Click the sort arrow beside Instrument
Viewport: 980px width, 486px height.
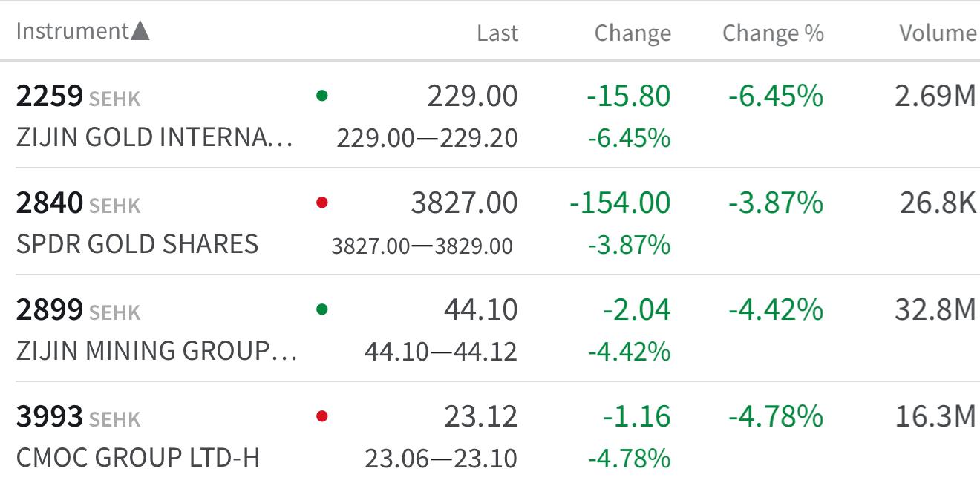tap(140, 31)
